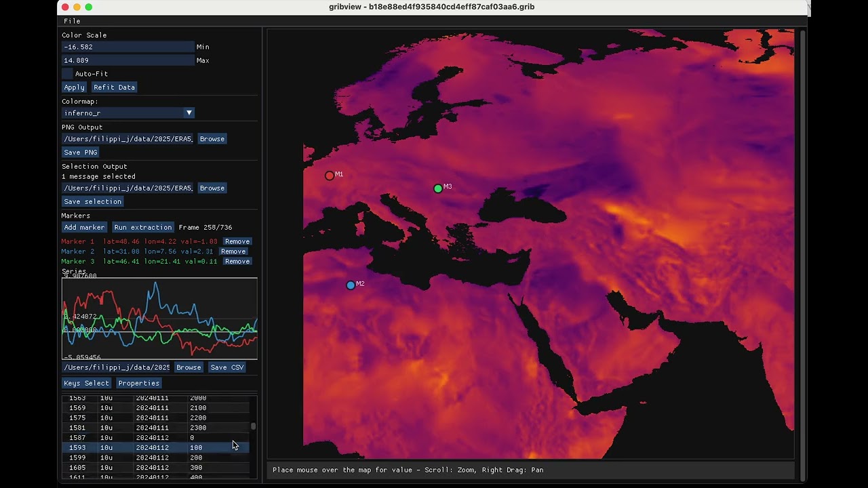Select the green M3 marker on map
Image resolution: width=868 pixels, height=488 pixels.
pyautogui.click(x=438, y=188)
